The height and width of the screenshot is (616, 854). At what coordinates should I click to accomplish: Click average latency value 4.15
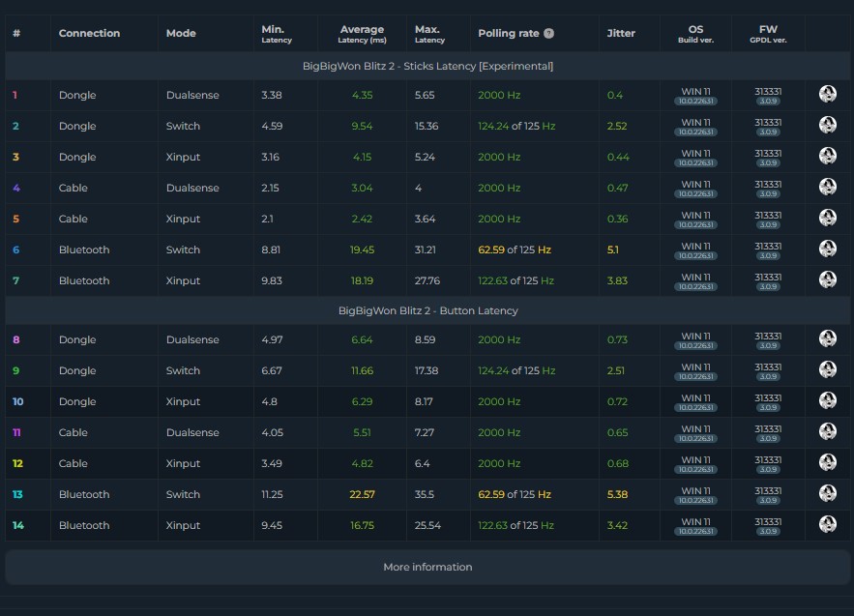[x=362, y=157]
